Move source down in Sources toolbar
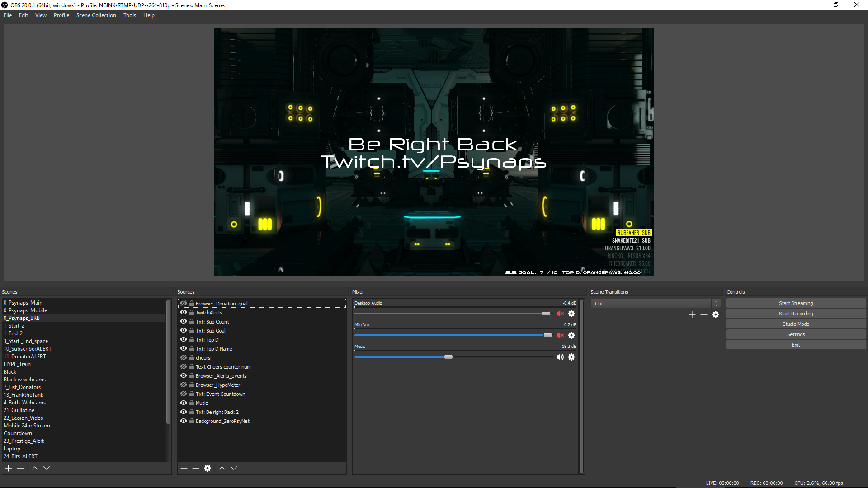The width and height of the screenshot is (868, 488). (x=234, y=468)
